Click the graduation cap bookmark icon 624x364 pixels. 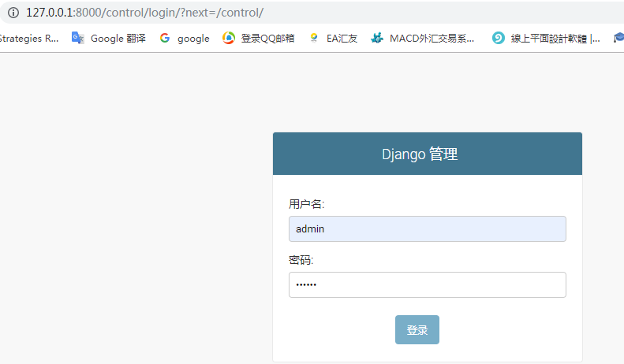[618, 38]
